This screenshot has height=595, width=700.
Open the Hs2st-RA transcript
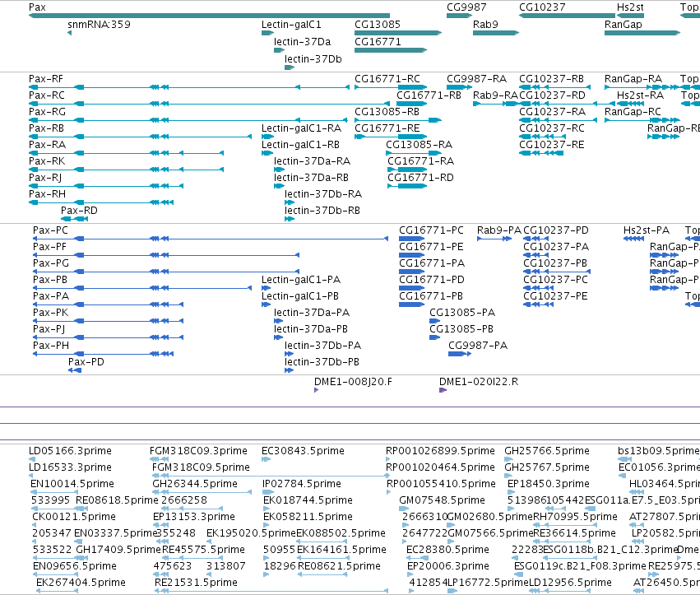click(x=640, y=95)
